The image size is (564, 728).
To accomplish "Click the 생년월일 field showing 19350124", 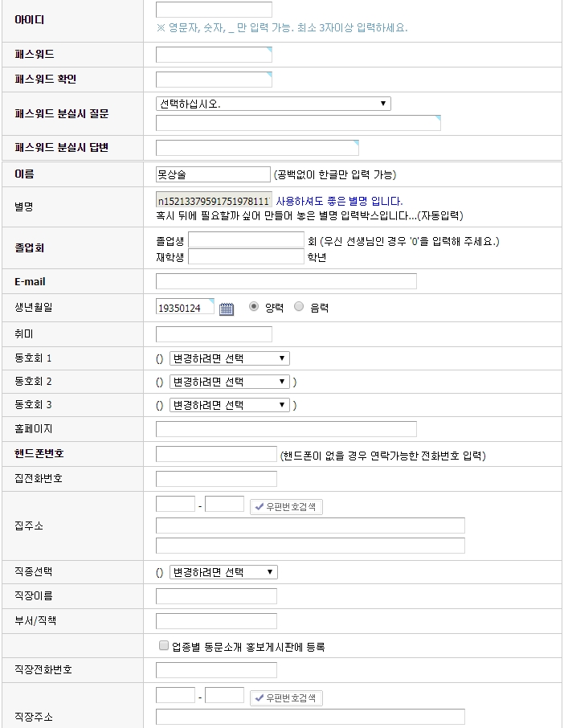I will coord(185,307).
